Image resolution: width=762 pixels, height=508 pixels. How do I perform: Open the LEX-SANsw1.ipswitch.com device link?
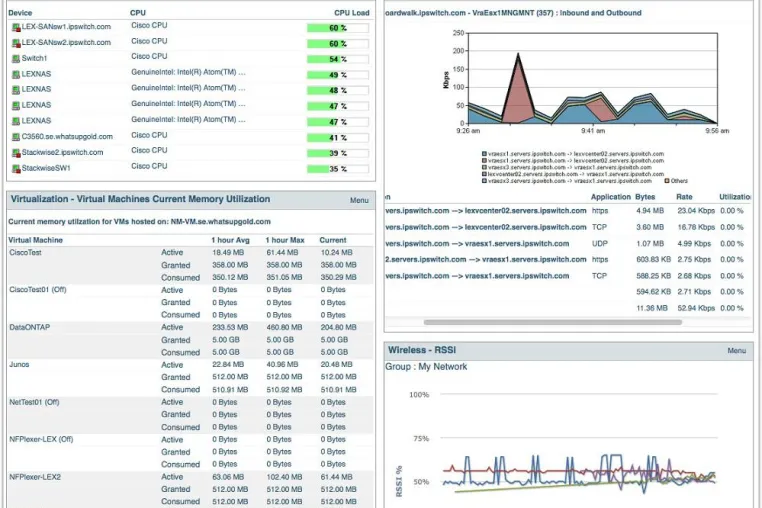[66, 27]
